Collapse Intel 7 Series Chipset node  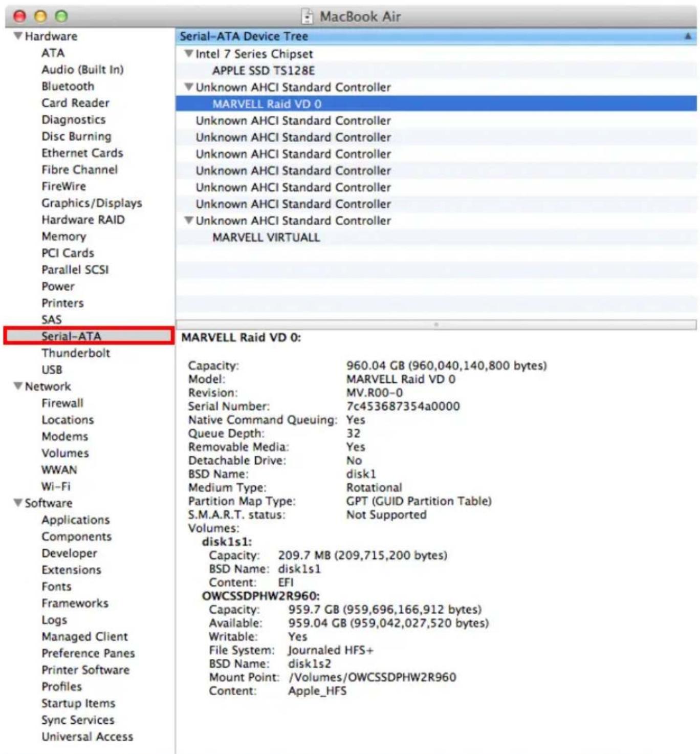189,54
